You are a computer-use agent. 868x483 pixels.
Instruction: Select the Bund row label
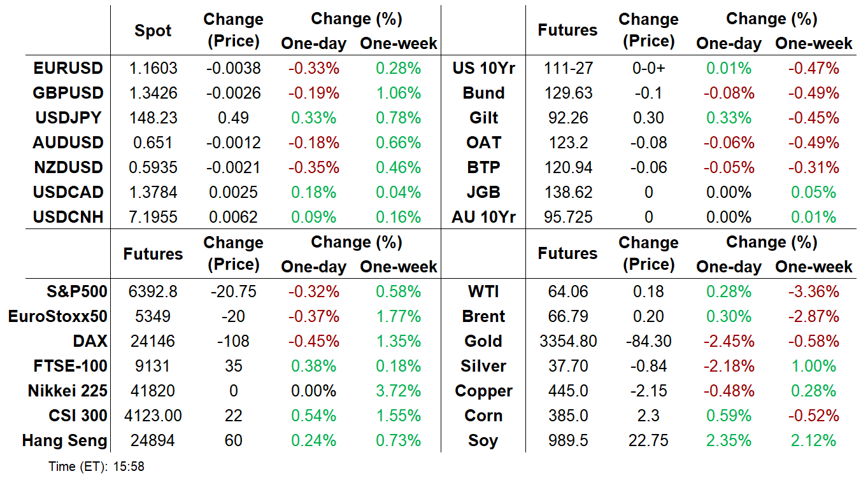(483, 93)
